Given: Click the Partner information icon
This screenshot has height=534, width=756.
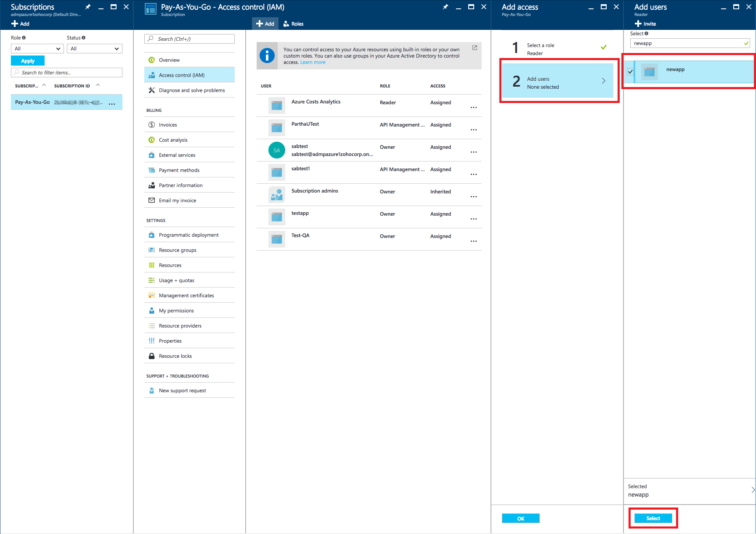Looking at the screenshot, I should [151, 185].
